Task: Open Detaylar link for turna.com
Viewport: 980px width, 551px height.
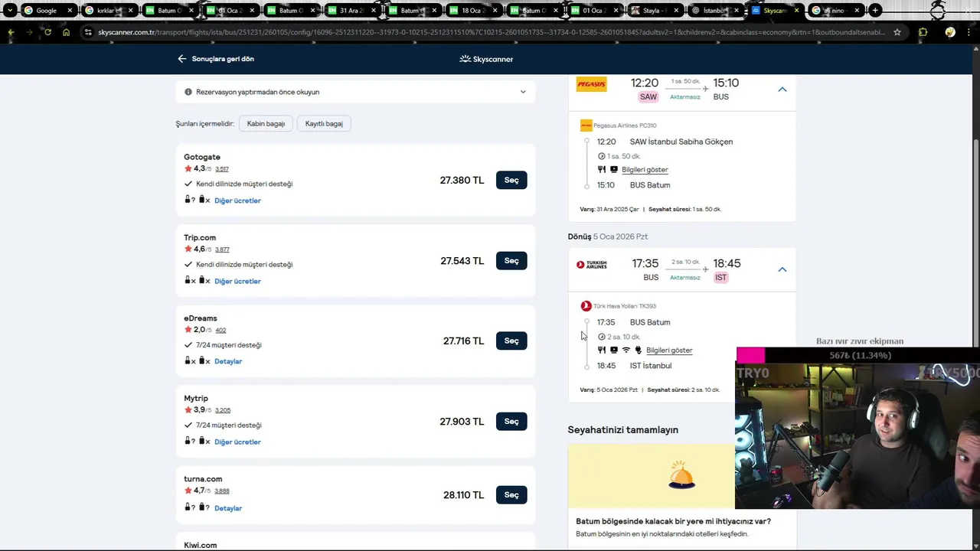Action: coord(228,508)
